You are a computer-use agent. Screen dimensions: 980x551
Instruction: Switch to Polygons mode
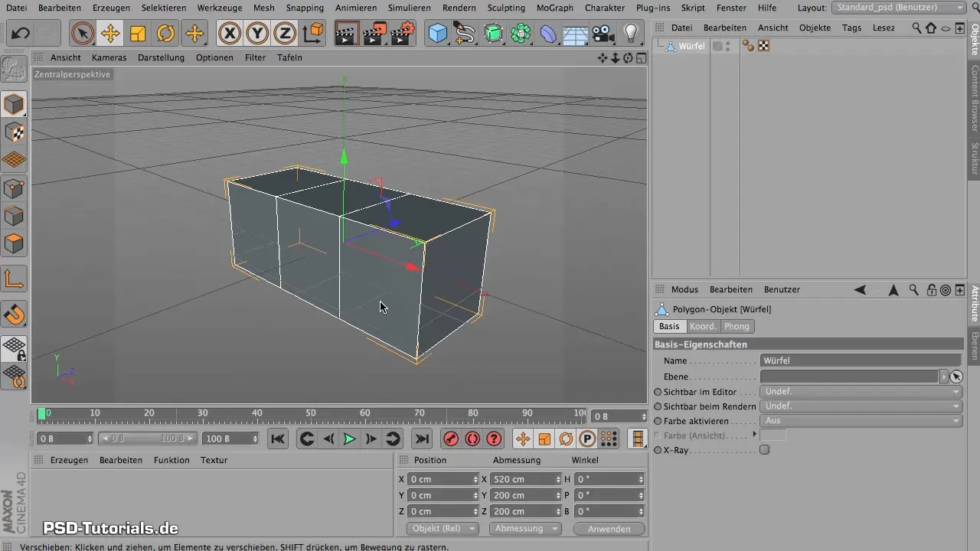coord(14,245)
